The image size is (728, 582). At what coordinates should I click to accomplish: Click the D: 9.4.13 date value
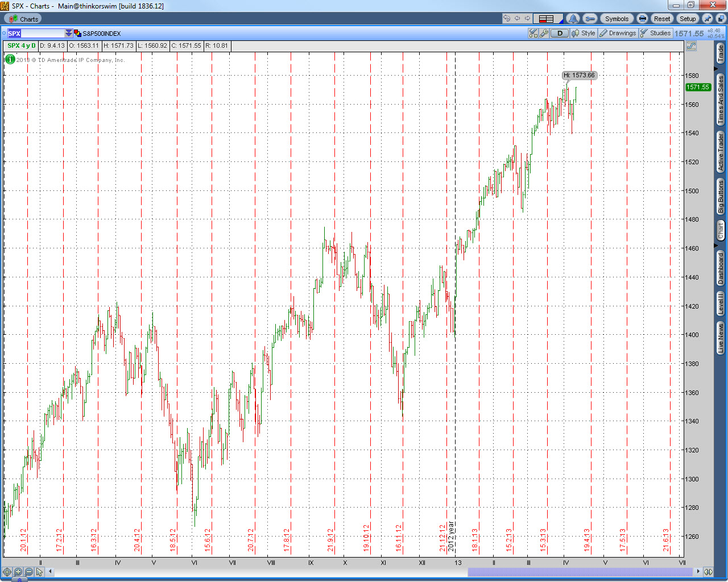click(52, 45)
